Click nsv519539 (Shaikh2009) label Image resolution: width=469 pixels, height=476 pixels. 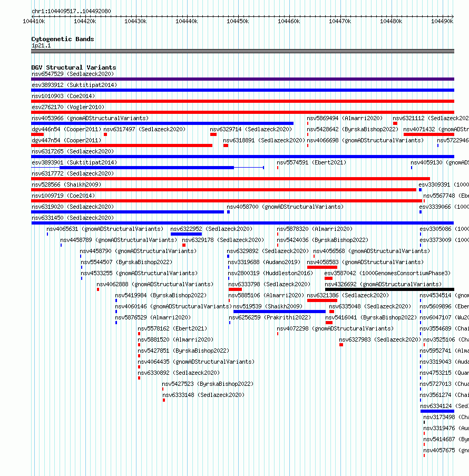268,307
